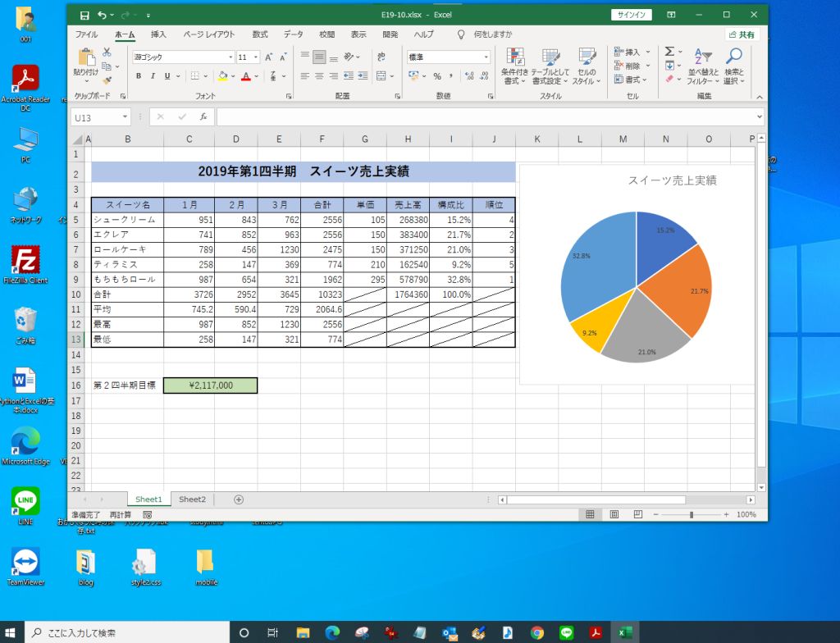Switch to the データ ribbon tab
Screen dimensions: 840x643
pos(293,34)
